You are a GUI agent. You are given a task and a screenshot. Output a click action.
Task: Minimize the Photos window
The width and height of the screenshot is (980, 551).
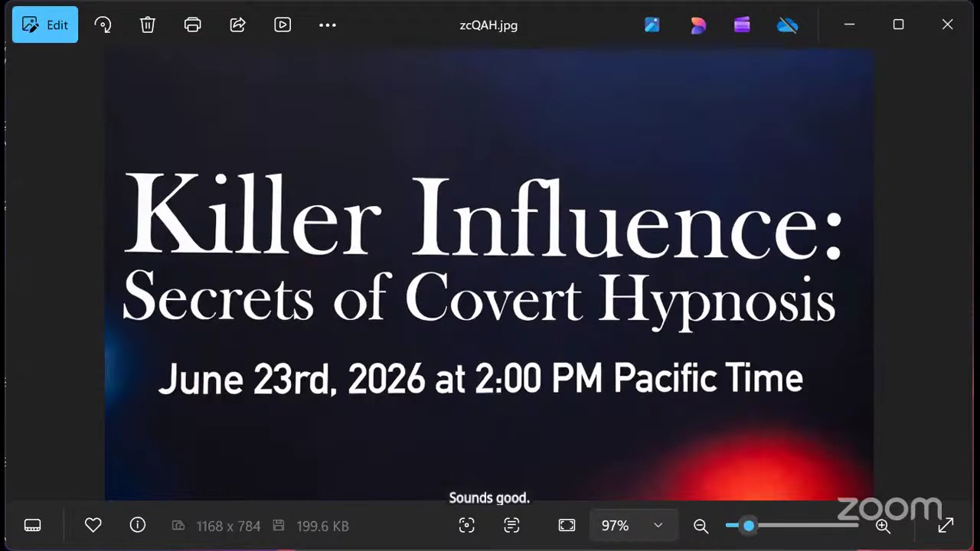pyautogui.click(x=849, y=24)
